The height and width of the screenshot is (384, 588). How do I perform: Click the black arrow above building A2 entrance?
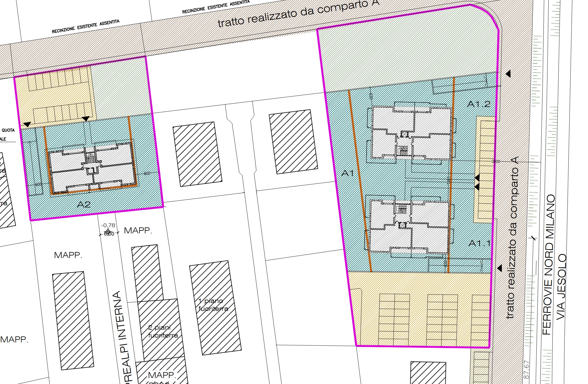tap(86, 118)
